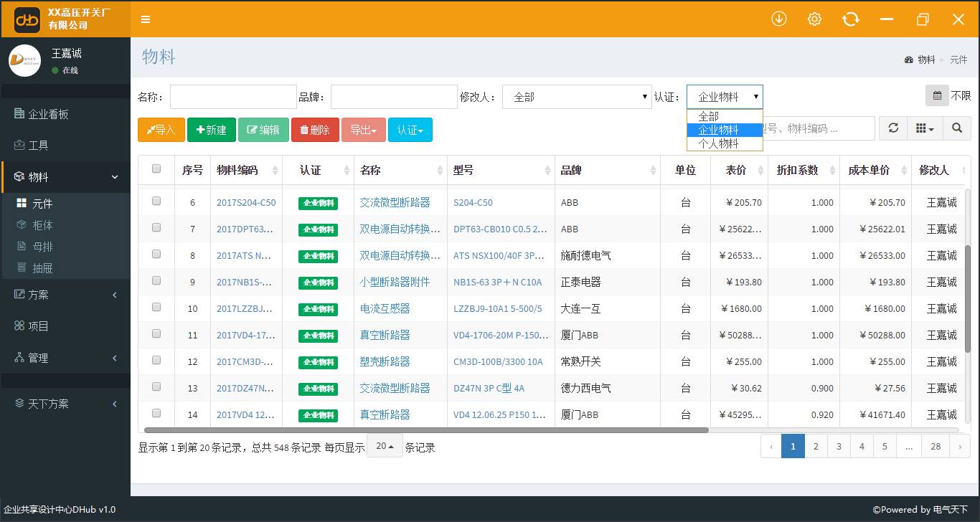
Task: Go to page 2
Action: (x=816, y=446)
